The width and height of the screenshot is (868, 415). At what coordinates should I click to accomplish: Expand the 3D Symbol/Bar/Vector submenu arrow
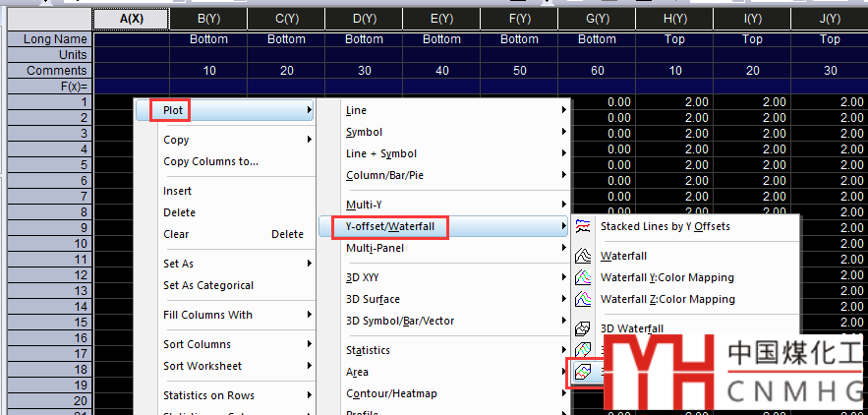pos(564,321)
